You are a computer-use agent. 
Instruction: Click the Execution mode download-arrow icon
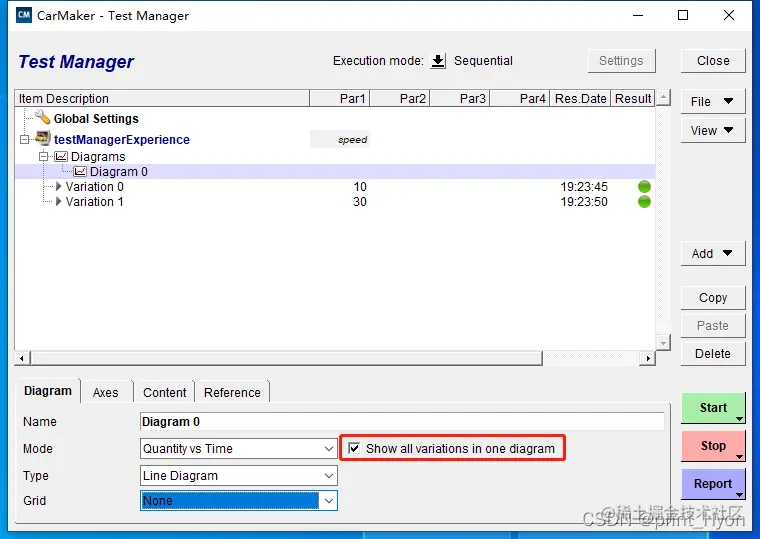(438, 61)
